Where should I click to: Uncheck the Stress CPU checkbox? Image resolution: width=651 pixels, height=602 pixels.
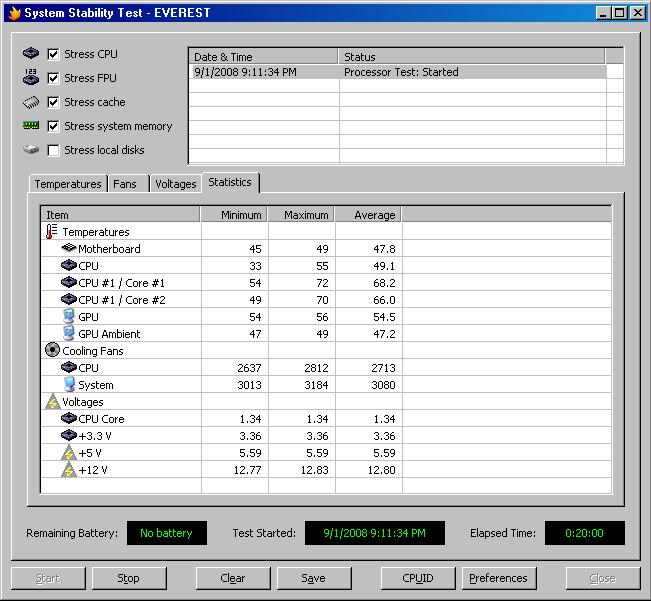(x=53, y=54)
